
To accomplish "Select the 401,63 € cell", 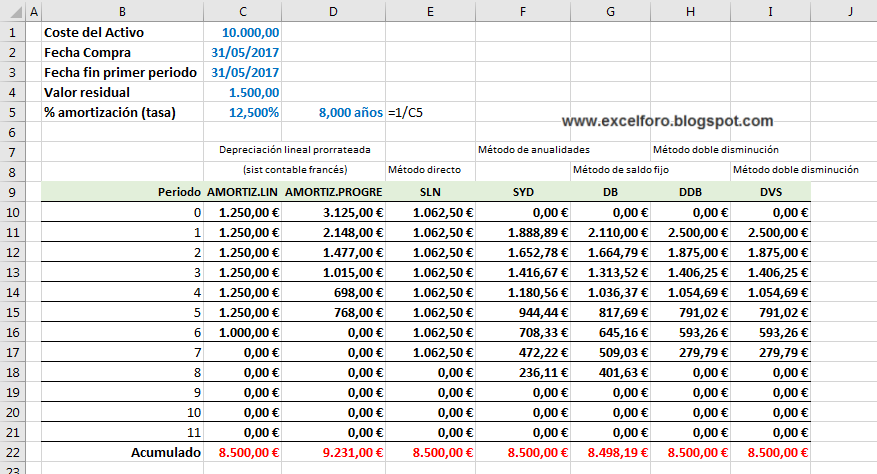I will (611, 373).
